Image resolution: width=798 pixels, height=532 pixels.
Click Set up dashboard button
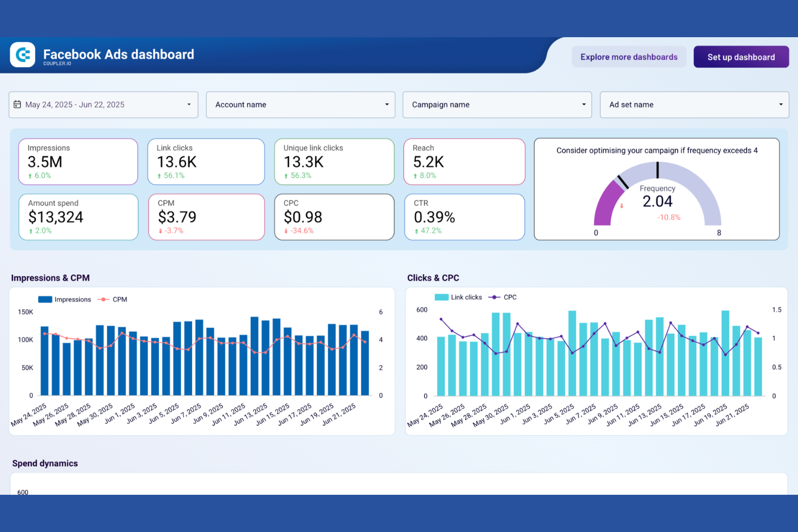(x=741, y=57)
